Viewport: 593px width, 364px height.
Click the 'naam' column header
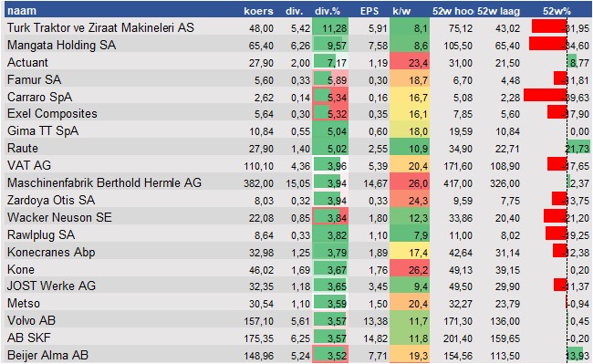pyautogui.click(x=22, y=11)
